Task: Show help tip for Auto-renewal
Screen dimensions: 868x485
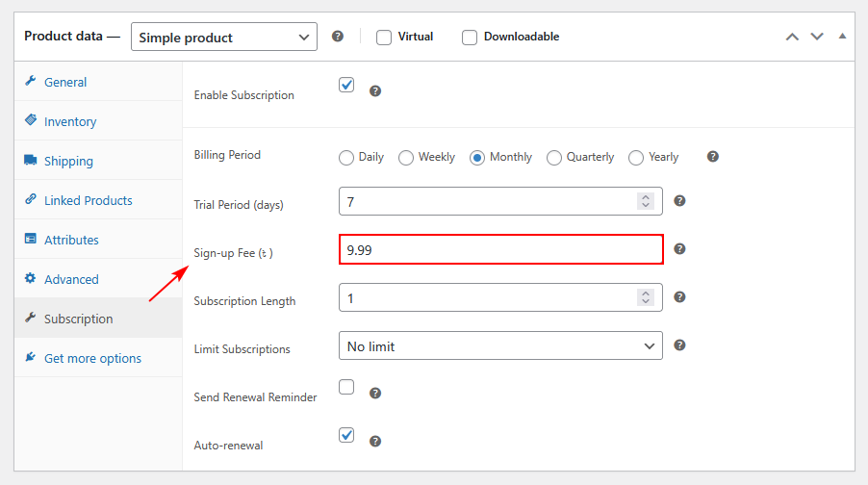Action: pos(375,442)
